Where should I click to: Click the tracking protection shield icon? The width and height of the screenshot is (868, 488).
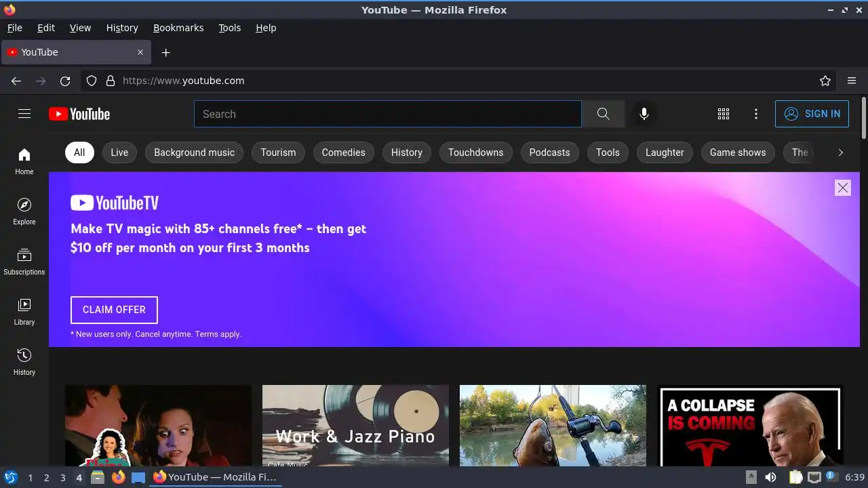pyautogui.click(x=92, y=81)
